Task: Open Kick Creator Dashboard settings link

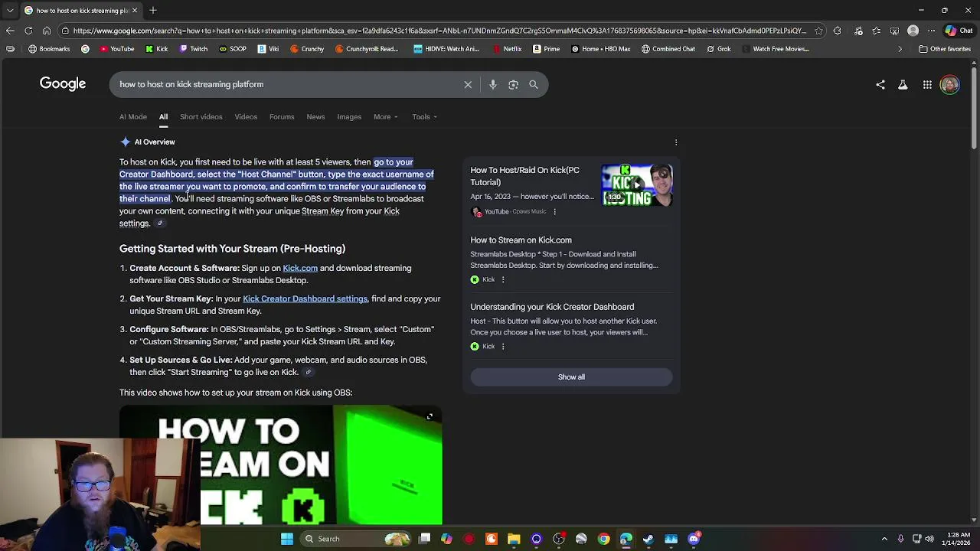Action: [x=305, y=299]
